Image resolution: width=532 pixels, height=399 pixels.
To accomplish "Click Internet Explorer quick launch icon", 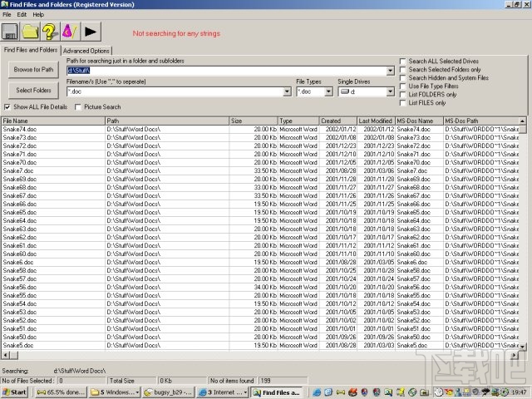I will [317, 392].
